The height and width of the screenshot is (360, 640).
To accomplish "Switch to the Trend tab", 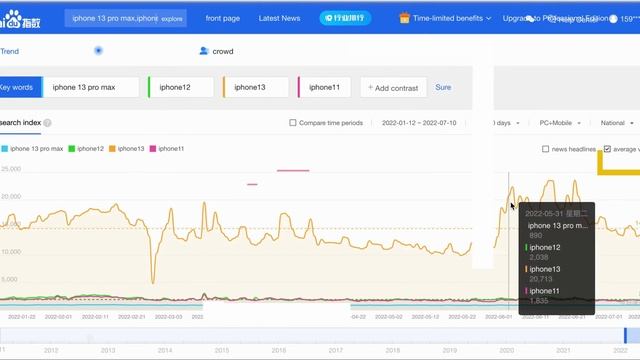I will [x=9, y=51].
